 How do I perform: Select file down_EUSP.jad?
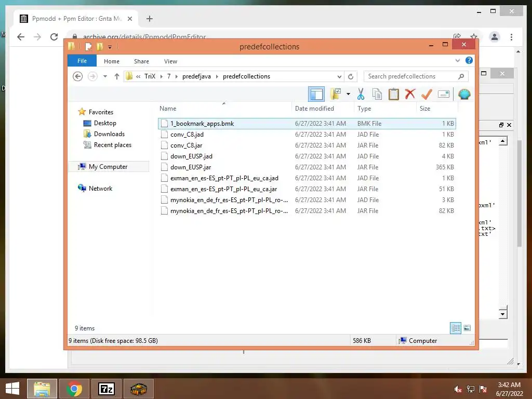point(307,156)
